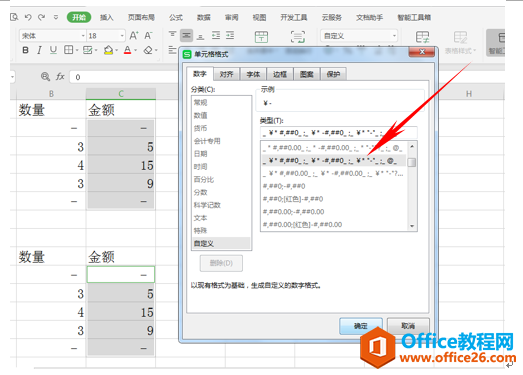Viewport: 523px width, 375px height.
Task: Toggle italic formatting
Action: [x=39, y=50]
